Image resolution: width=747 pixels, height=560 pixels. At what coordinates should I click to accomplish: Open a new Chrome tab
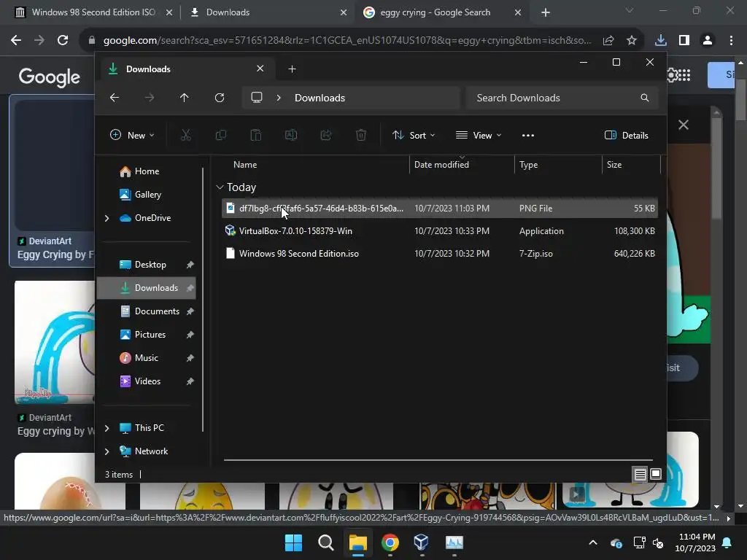(546, 12)
